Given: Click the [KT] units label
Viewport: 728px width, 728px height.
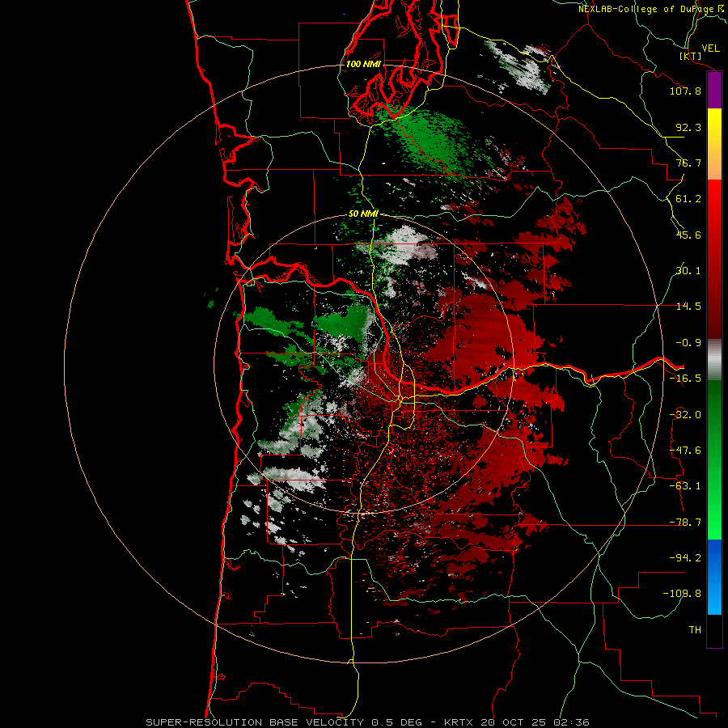Looking at the screenshot, I should [691, 56].
